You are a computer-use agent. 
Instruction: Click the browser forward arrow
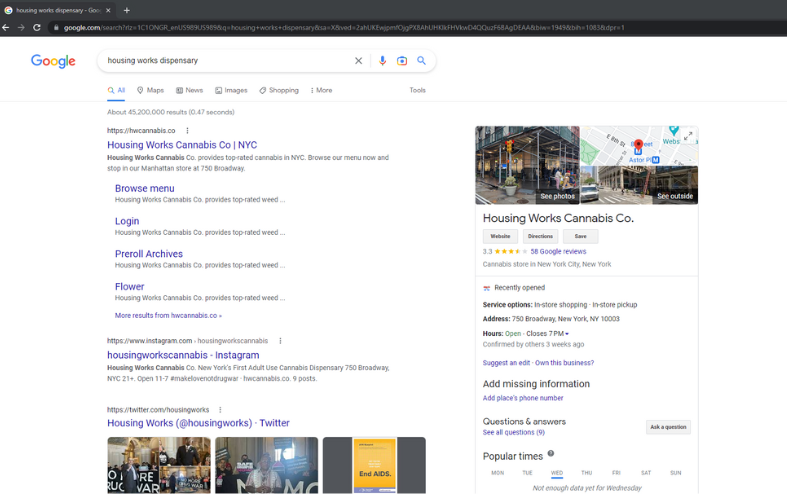21,28
